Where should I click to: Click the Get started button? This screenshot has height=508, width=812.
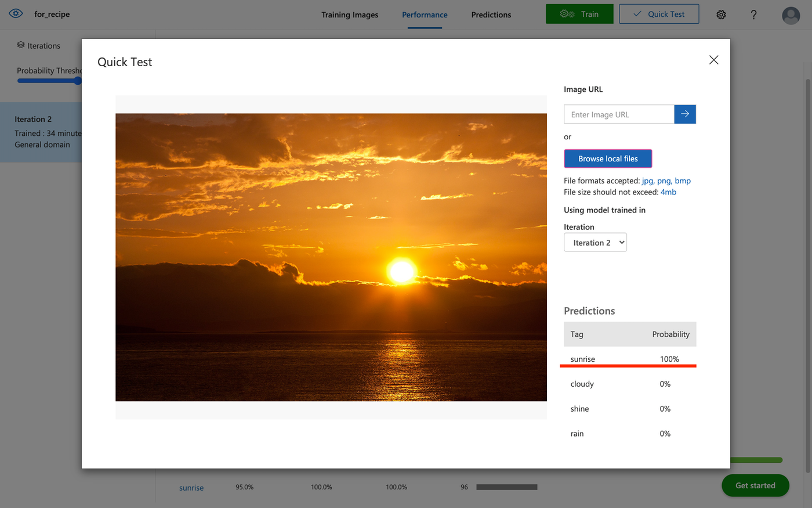[x=755, y=485]
